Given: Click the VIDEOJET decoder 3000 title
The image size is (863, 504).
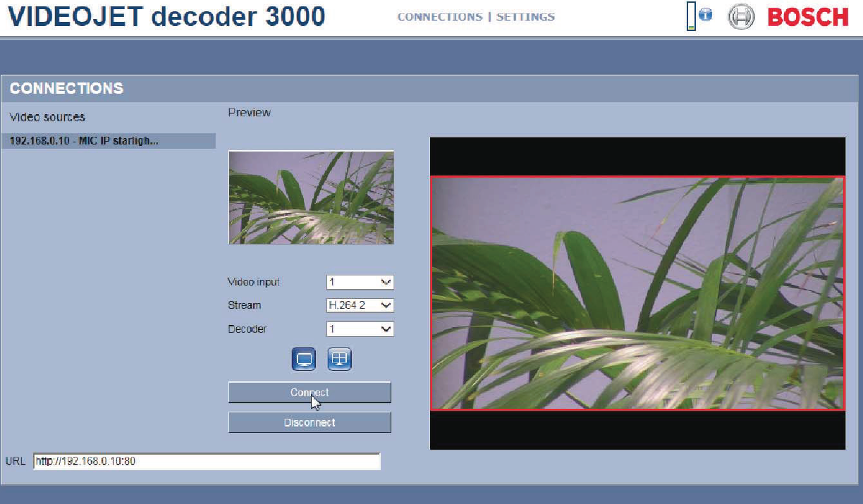Looking at the screenshot, I should click(167, 16).
